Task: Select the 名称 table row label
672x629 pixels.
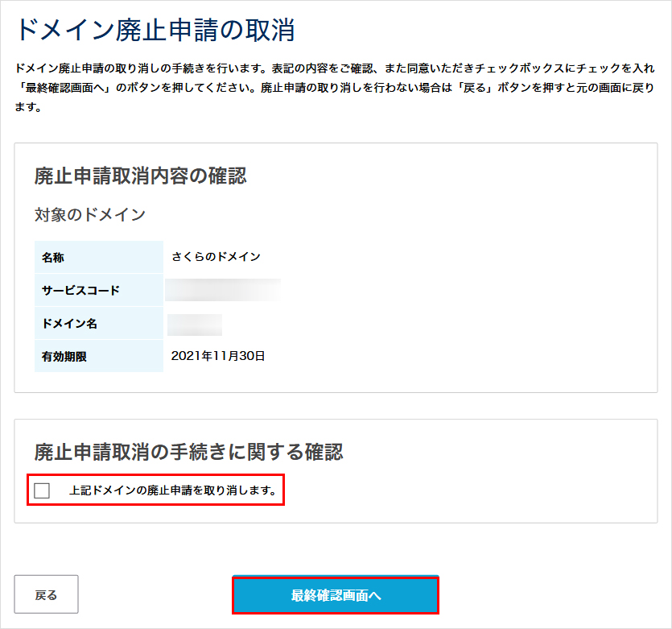Action: point(56,257)
